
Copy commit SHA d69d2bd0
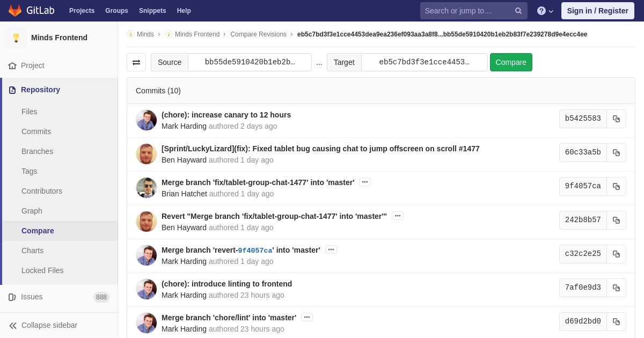(617, 322)
